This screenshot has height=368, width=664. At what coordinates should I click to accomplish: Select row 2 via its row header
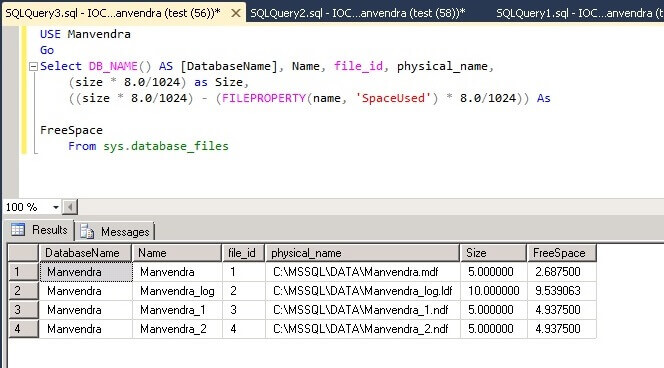tap(23, 291)
